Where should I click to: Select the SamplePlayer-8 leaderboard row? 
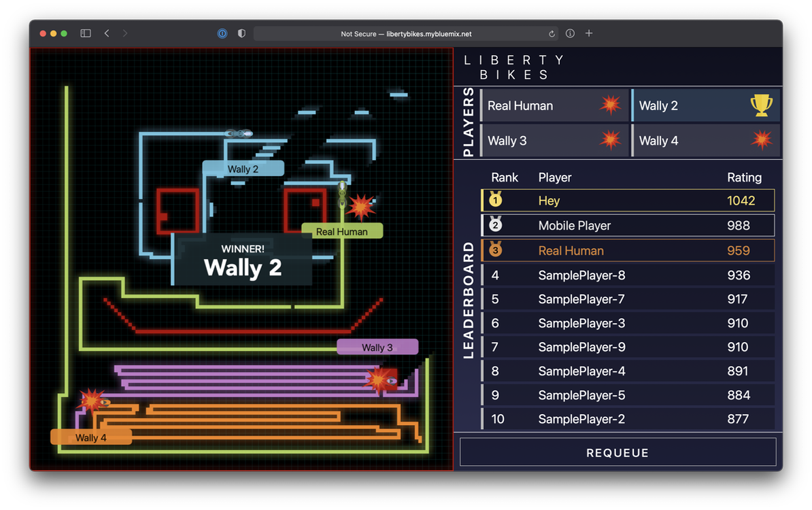(628, 275)
